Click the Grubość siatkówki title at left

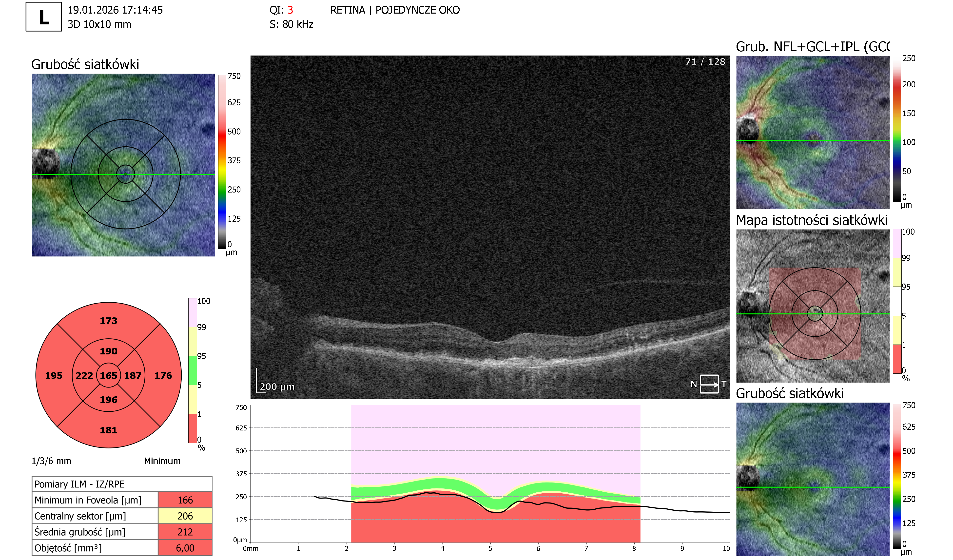click(x=85, y=64)
